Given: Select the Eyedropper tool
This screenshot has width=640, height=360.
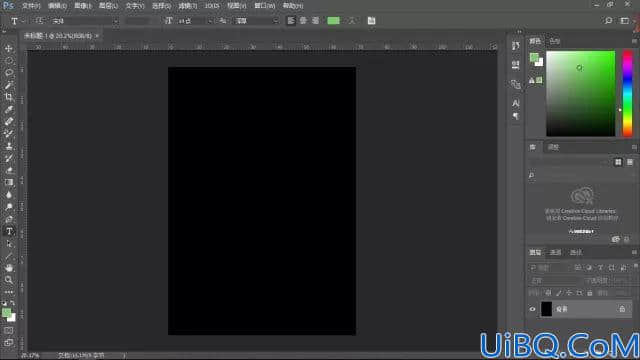Looking at the screenshot, I should click(x=9, y=109).
